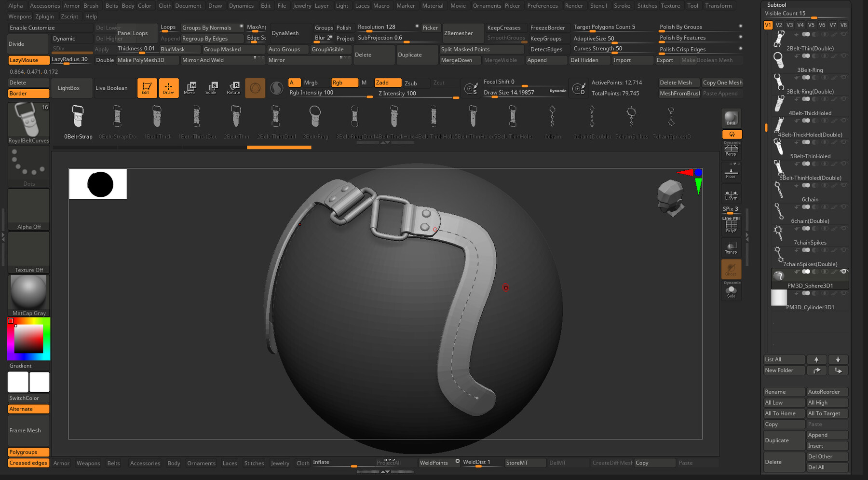
Task: Click the Make PolyMesh3D button
Action: point(148,60)
